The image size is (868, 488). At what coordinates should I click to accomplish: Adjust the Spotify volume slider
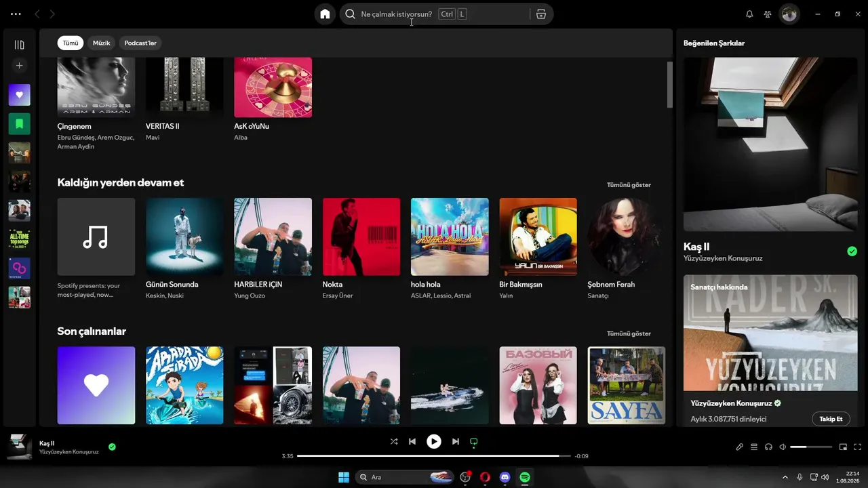click(x=811, y=447)
